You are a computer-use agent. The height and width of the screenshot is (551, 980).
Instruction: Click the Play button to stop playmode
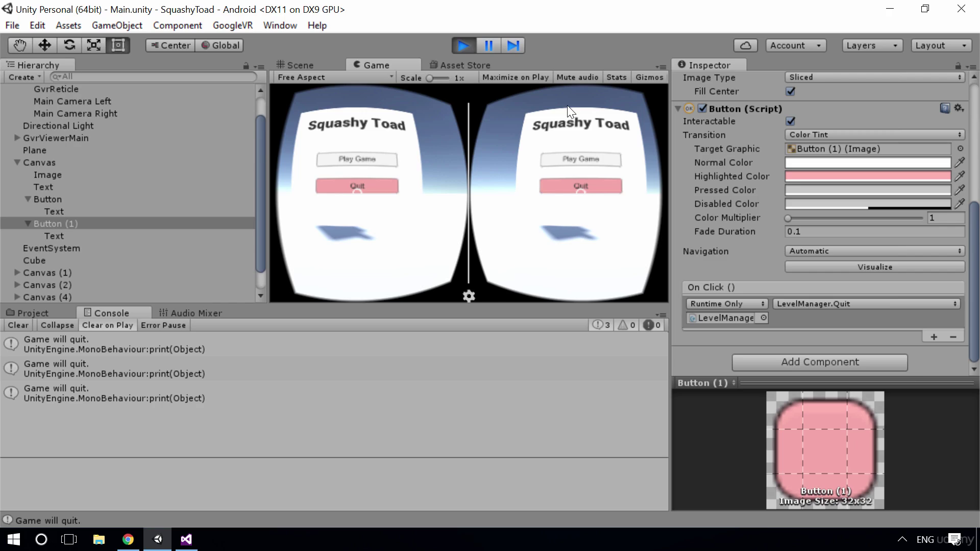click(464, 45)
